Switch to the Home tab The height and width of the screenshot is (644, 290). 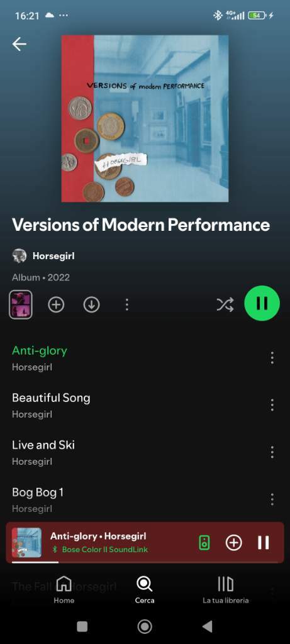(x=64, y=590)
